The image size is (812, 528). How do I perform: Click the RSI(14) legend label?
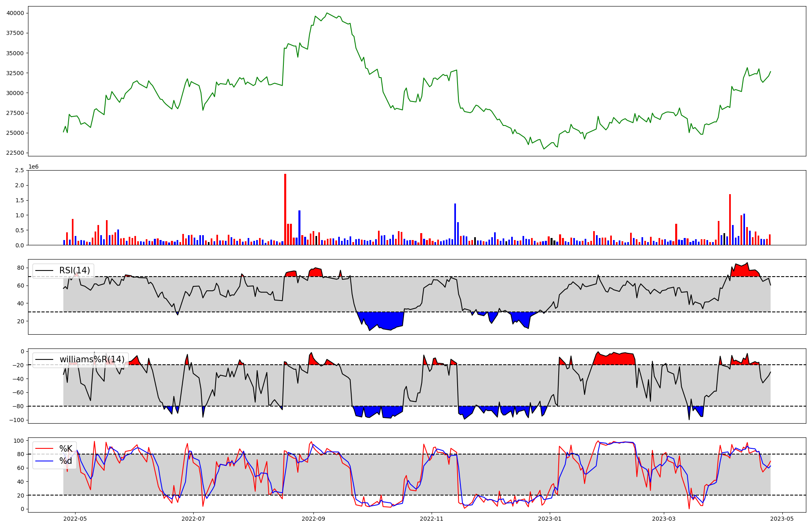pos(75,270)
